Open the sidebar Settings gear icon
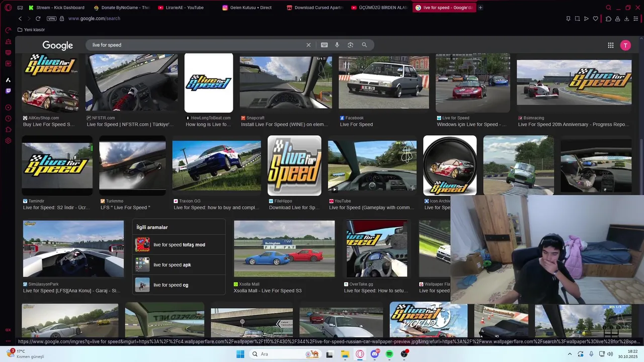 (x=8, y=141)
